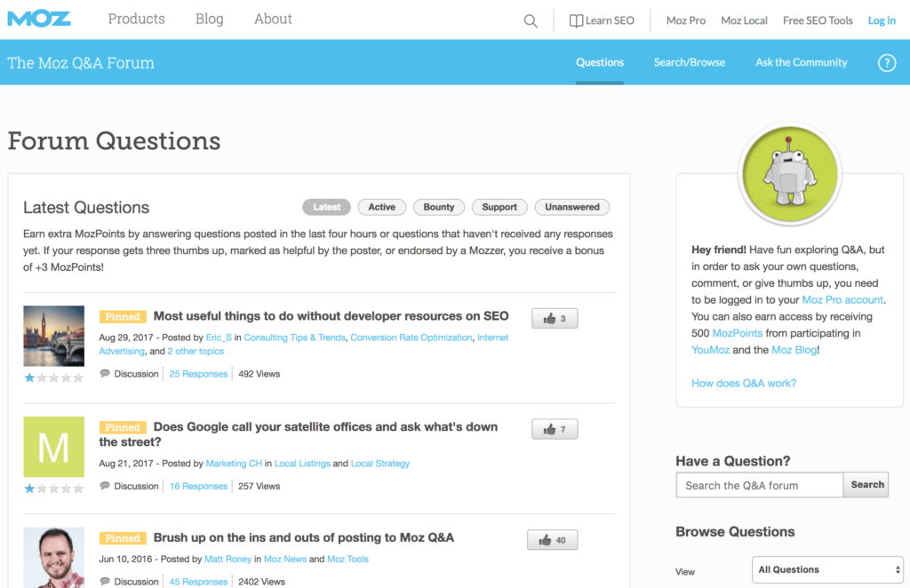
Task: Click the Roger robot mascot avatar
Action: [789, 173]
